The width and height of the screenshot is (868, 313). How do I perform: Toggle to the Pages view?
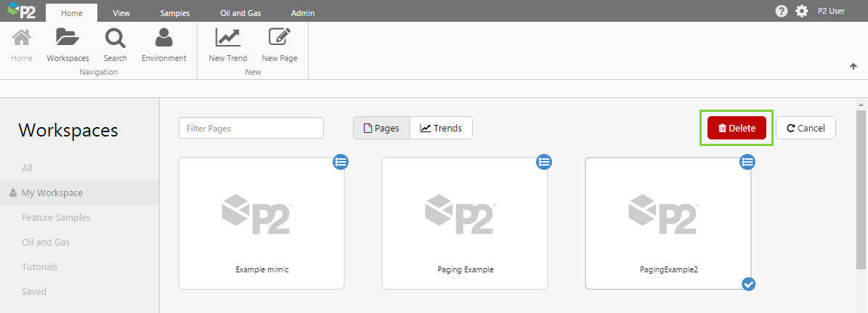[x=381, y=128]
